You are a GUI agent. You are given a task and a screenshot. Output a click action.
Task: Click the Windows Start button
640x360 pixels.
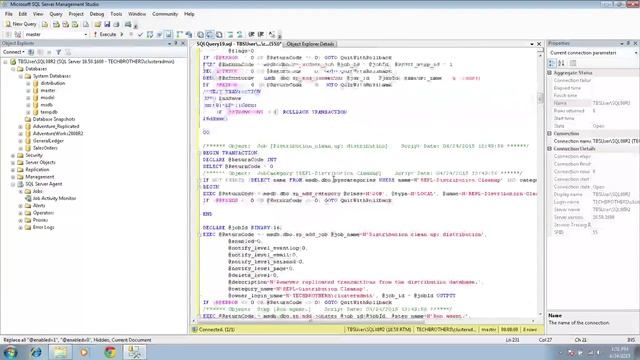[x=10, y=352]
